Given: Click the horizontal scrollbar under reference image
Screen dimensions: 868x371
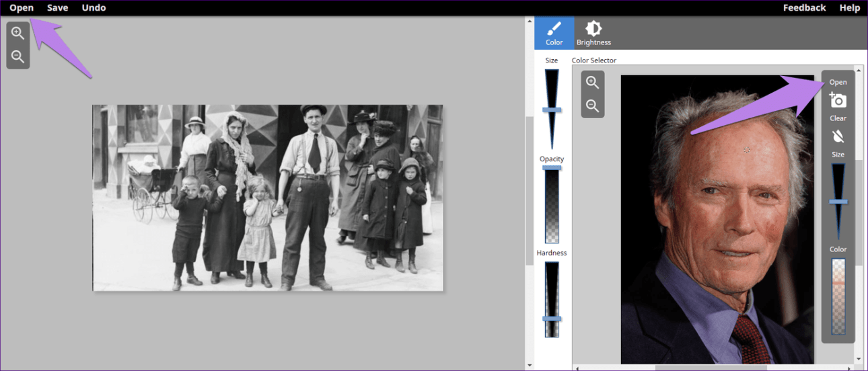Looking at the screenshot, I should [x=710, y=368].
